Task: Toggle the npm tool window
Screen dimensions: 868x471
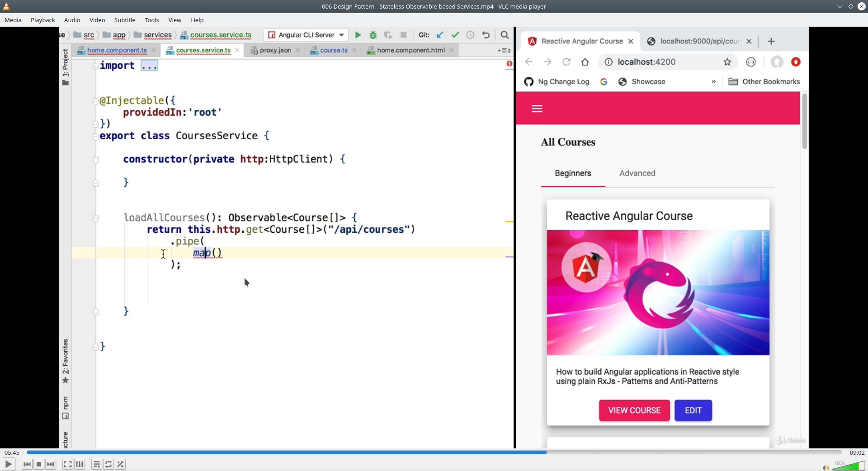Action: [x=66, y=408]
